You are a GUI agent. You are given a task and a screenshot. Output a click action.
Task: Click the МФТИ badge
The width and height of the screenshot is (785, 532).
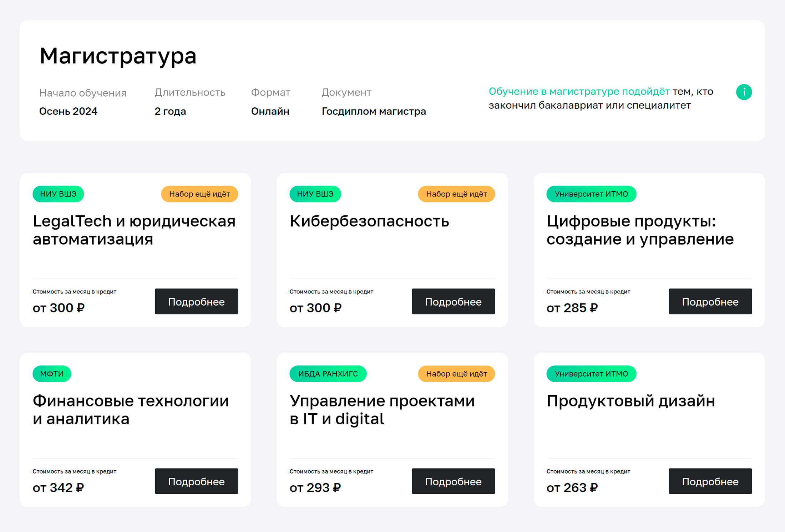52,374
